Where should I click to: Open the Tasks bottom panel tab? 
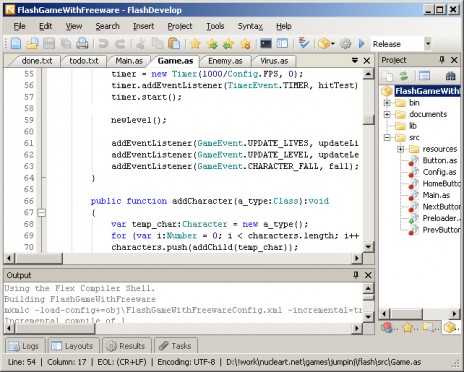coord(176,346)
